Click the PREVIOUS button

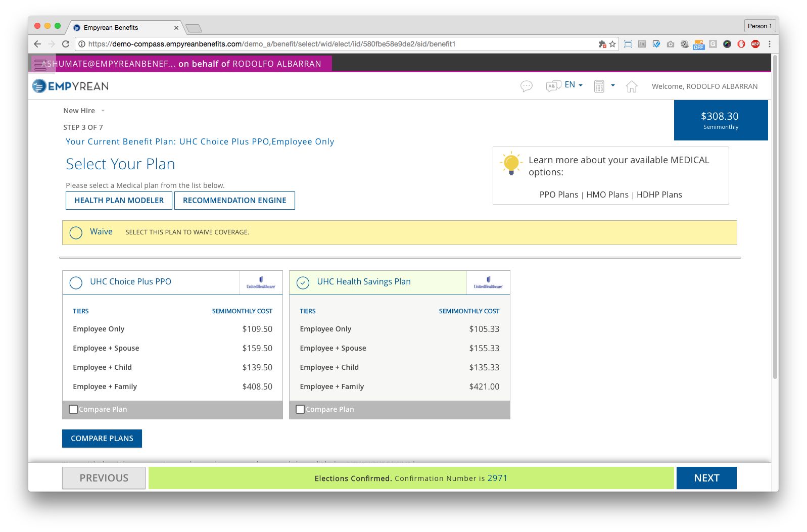104,478
